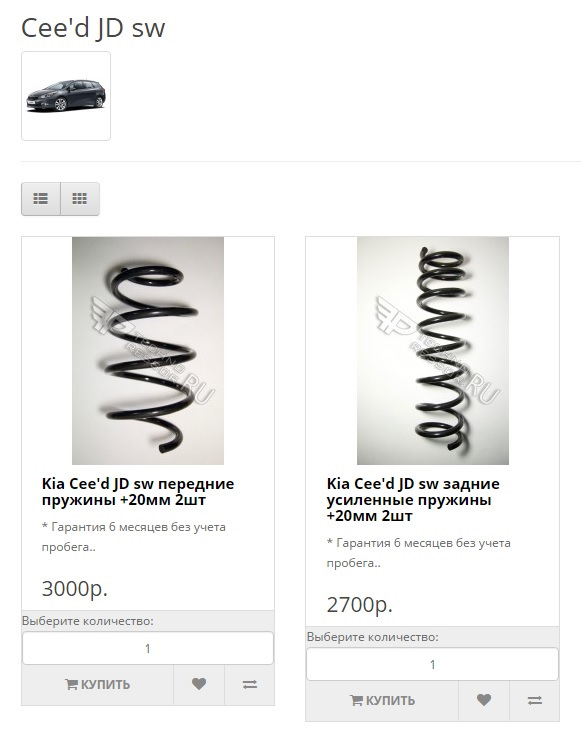Viewport: 581px width, 732px height.
Task: Click the 2700р. price of rear springs
Action: point(360,605)
